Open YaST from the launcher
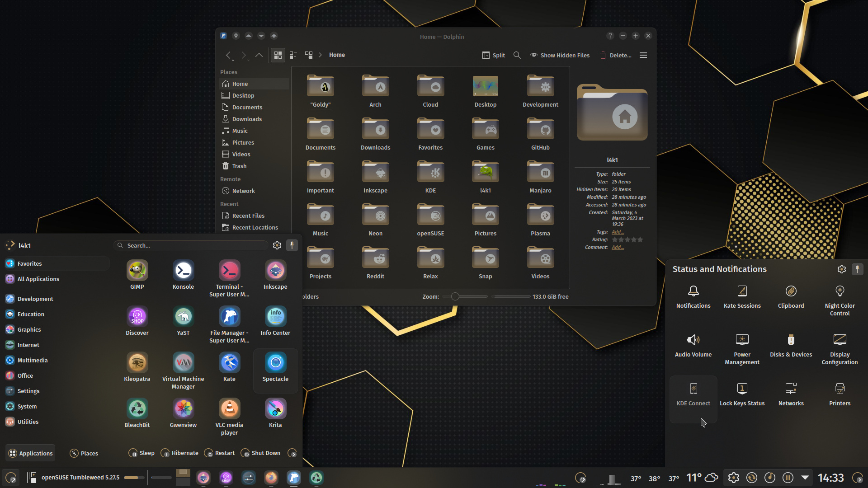This screenshot has height=488, width=868. coord(183,321)
